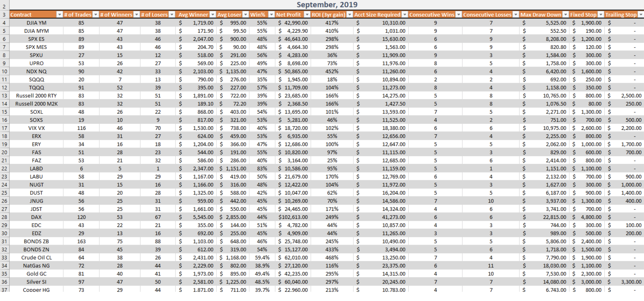This screenshot has width=644, height=301.
Task: Open the # of Losers filter arrow
Action: point(172,14)
